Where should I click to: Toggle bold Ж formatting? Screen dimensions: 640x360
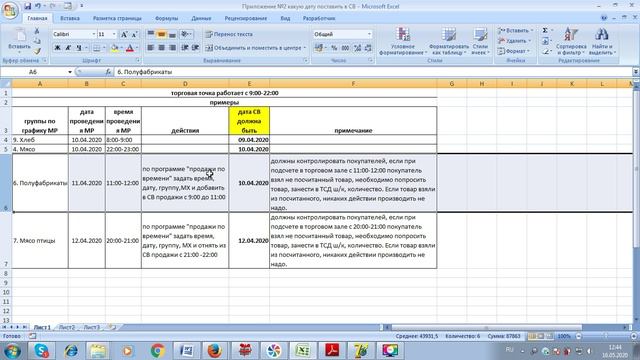point(58,48)
